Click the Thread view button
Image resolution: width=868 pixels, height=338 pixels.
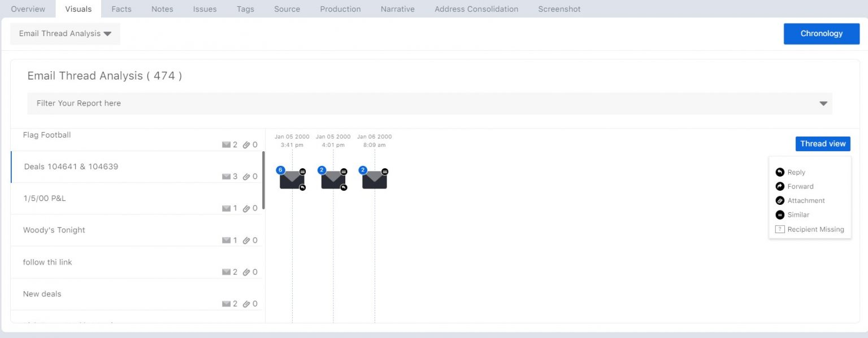click(823, 143)
